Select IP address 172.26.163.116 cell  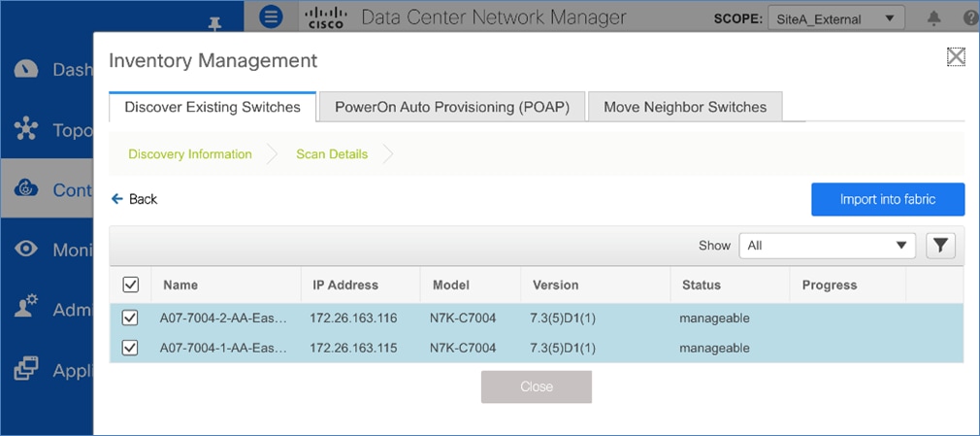353,319
